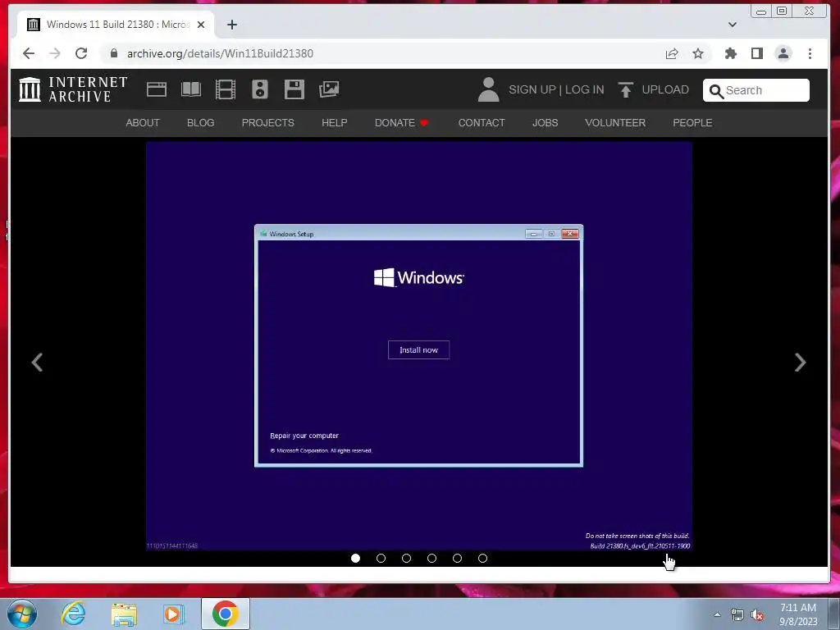
Task: Click the user avatar icon
Action: 488,89
